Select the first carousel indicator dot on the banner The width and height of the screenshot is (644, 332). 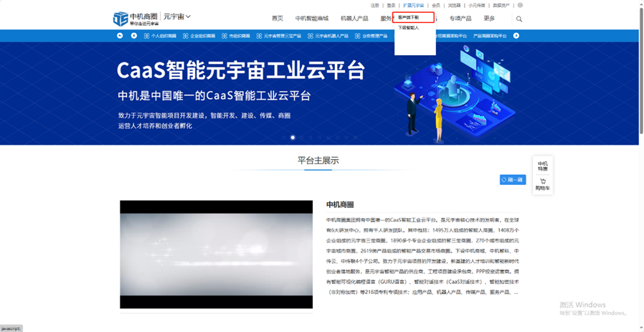tap(284, 138)
